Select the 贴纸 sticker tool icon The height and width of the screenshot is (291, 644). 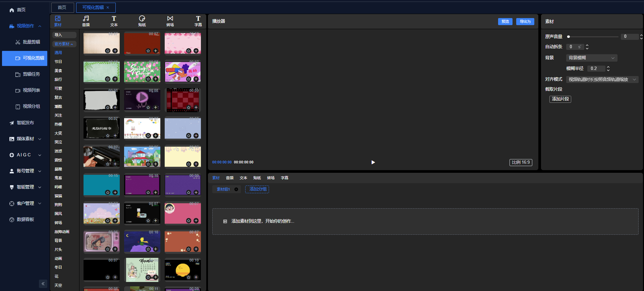coord(142,21)
